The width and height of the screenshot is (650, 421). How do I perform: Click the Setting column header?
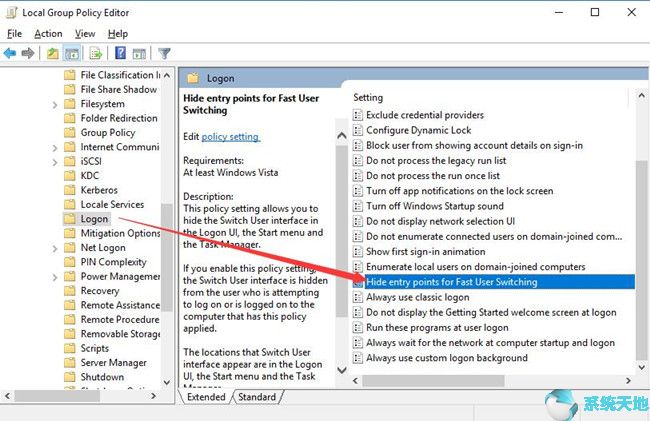click(368, 98)
